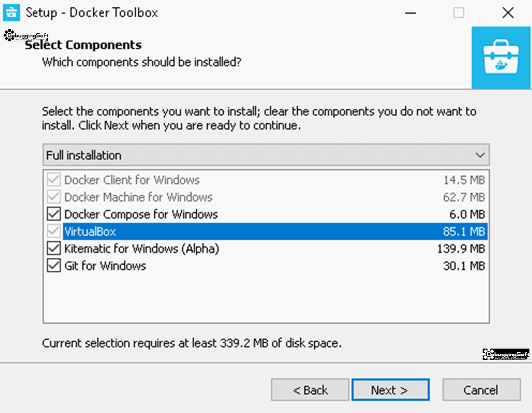Toggle the Docker Machine for Windows checkbox
Viewport: 532px width, 413px height.
[x=54, y=197]
